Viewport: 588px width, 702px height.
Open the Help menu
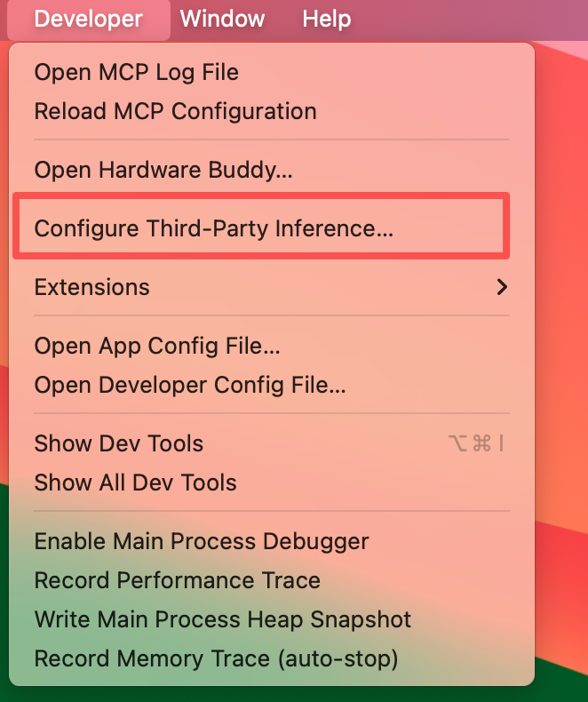[x=326, y=19]
